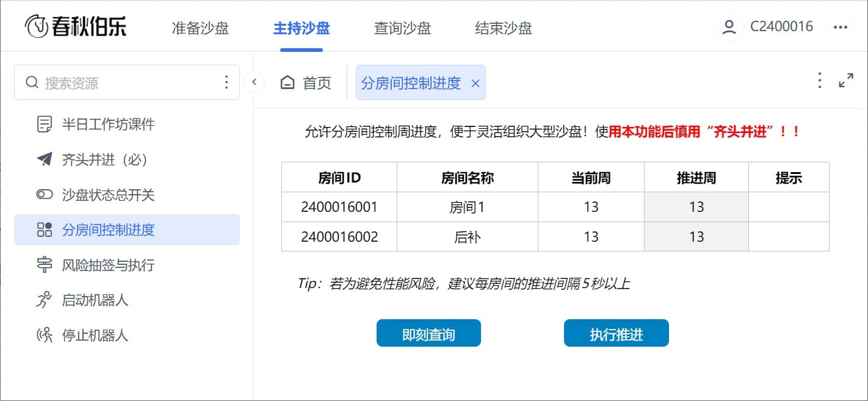Image resolution: width=868 pixels, height=401 pixels.
Task: Click room ID cell 2400016002
Action: pyautogui.click(x=339, y=236)
